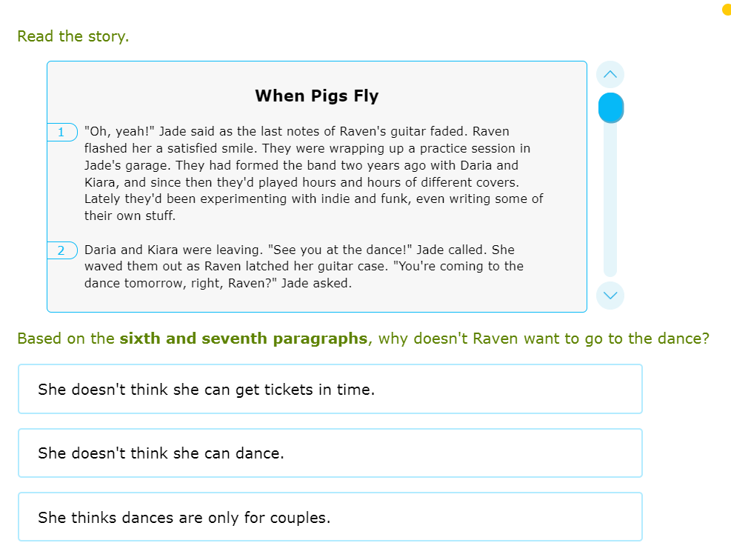Click the paragraph 1 number marker
Viewport: 731px width, 560px height.
[x=62, y=132]
